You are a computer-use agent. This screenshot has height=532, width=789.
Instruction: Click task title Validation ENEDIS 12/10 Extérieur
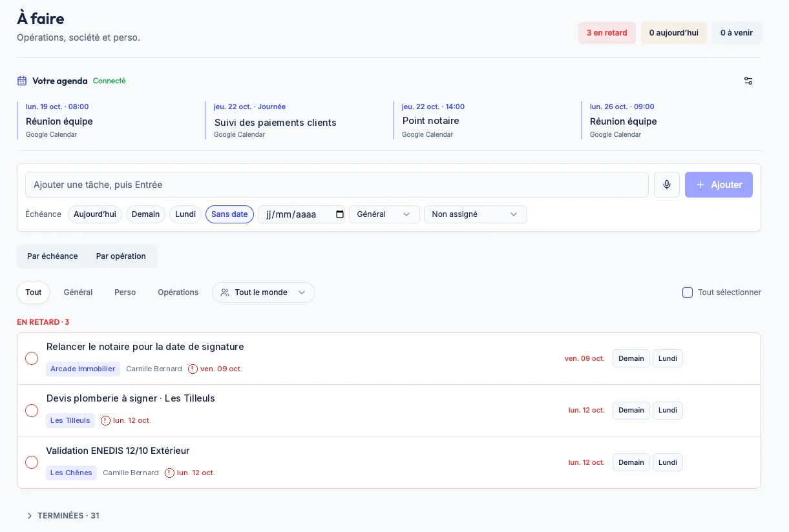click(x=118, y=451)
